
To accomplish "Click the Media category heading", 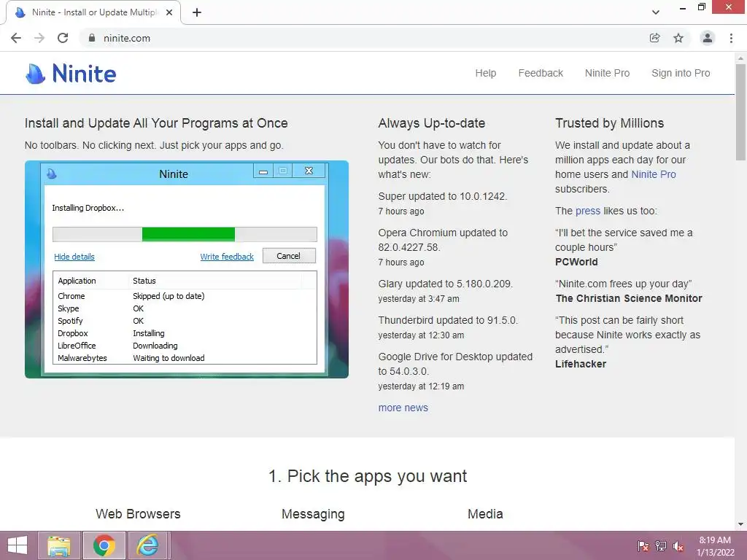I will click(485, 514).
